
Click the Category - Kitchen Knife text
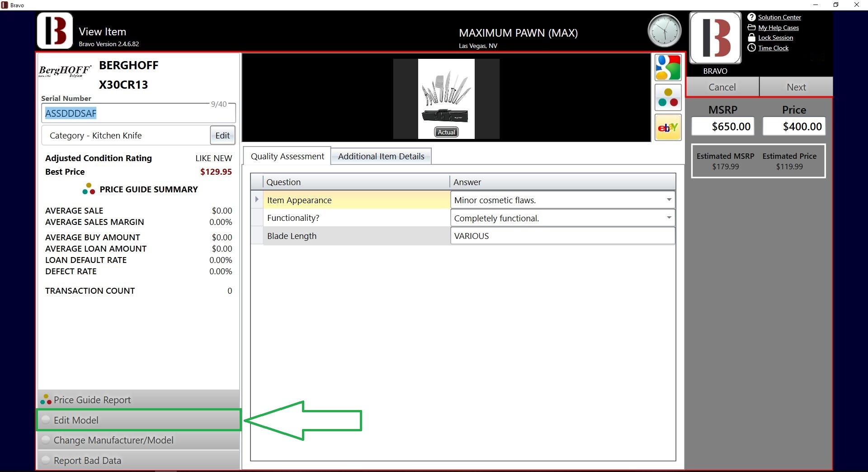click(95, 135)
